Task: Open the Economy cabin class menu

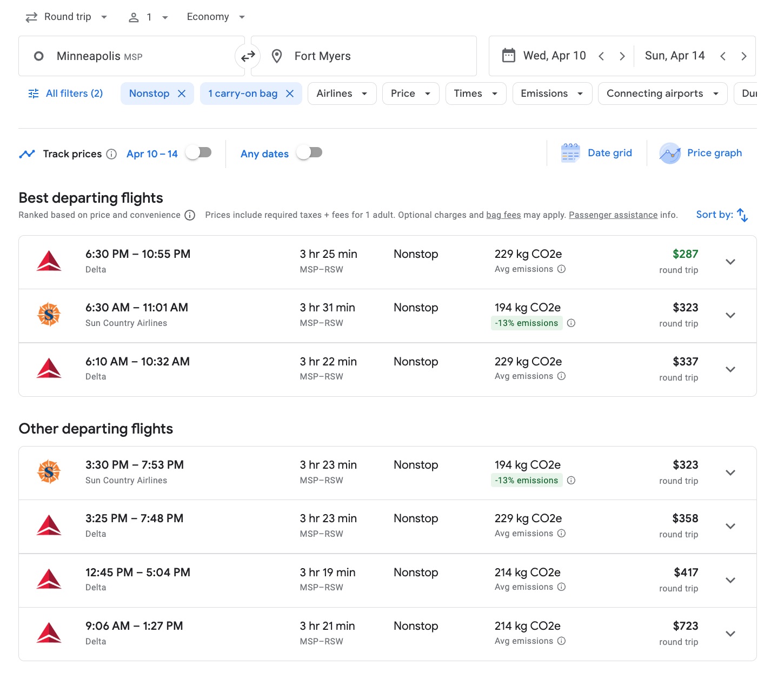Action: coord(215,16)
